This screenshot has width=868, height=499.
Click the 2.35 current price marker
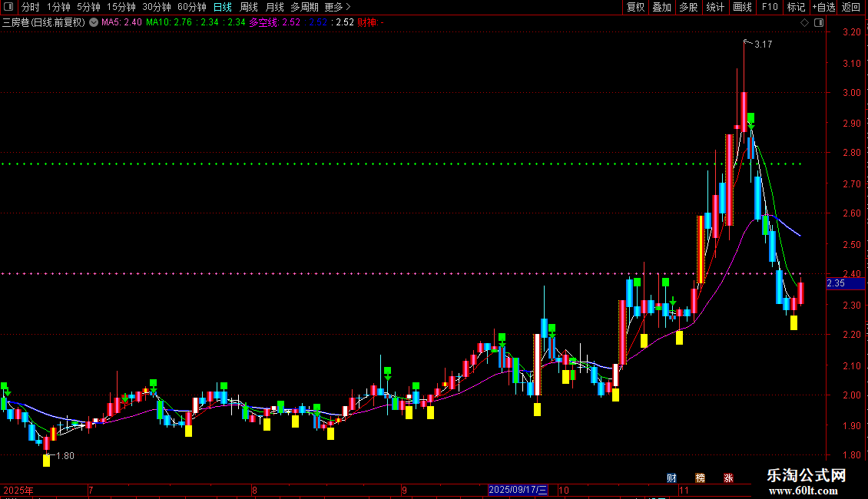845,283
